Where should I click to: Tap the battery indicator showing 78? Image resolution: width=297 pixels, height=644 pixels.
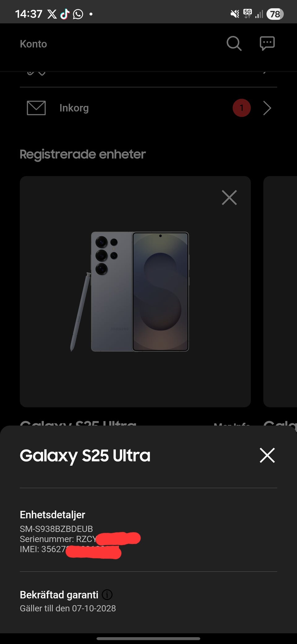pyautogui.click(x=275, y=14)
